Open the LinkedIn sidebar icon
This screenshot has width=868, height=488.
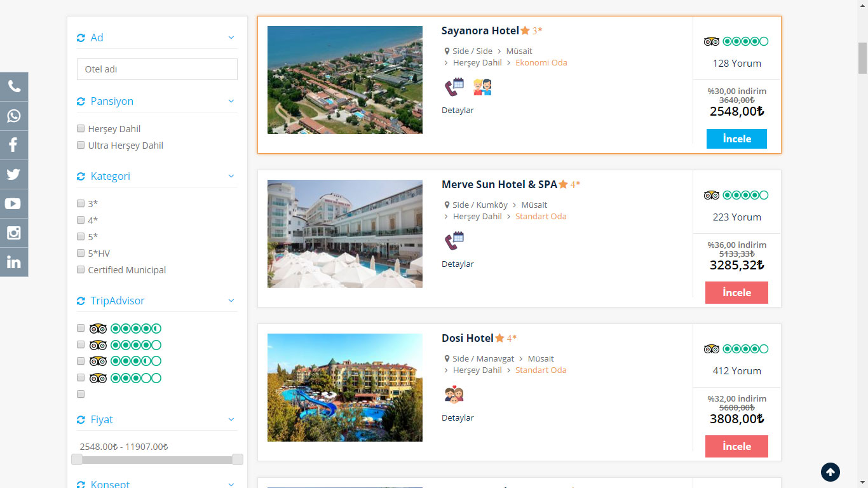(14, 262)
